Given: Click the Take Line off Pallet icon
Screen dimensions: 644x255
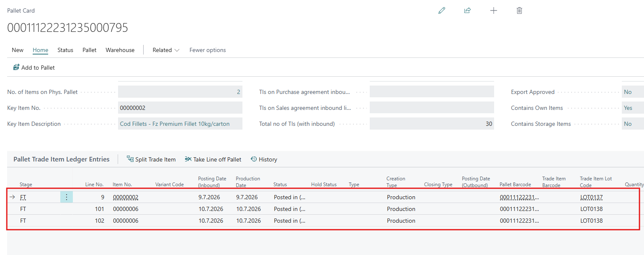Looking at the screenshot, I should click(188, 159).
